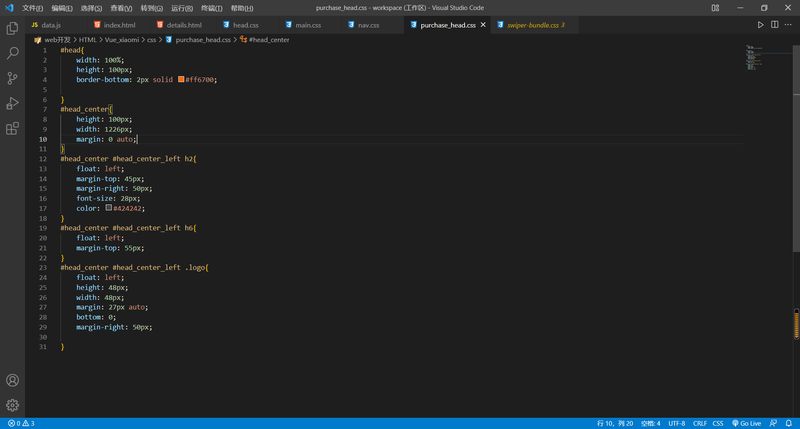Screen dimensions: 800x429
Task: Open the 编辑(E) menu
Action: click(62, 8)
